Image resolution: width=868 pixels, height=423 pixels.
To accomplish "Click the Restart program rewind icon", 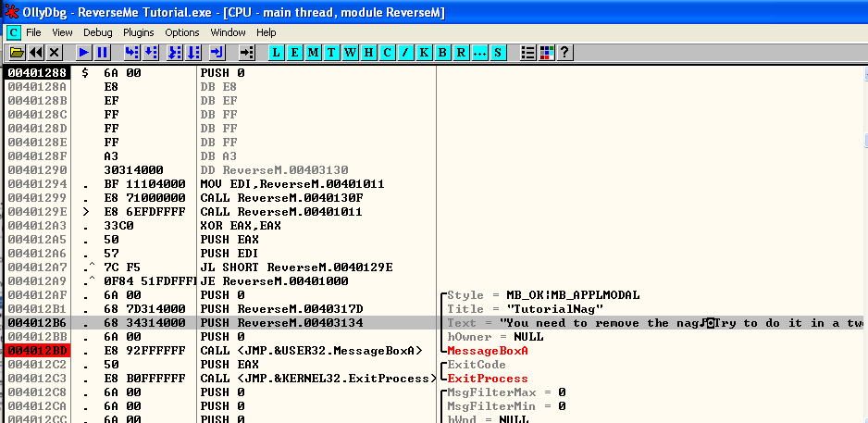I will click(36, 53).
